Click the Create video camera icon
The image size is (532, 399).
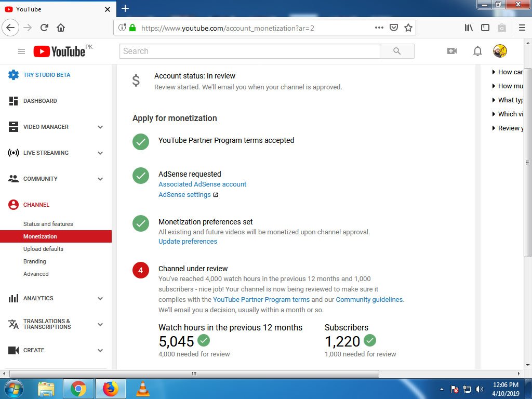tap(13, 350)
